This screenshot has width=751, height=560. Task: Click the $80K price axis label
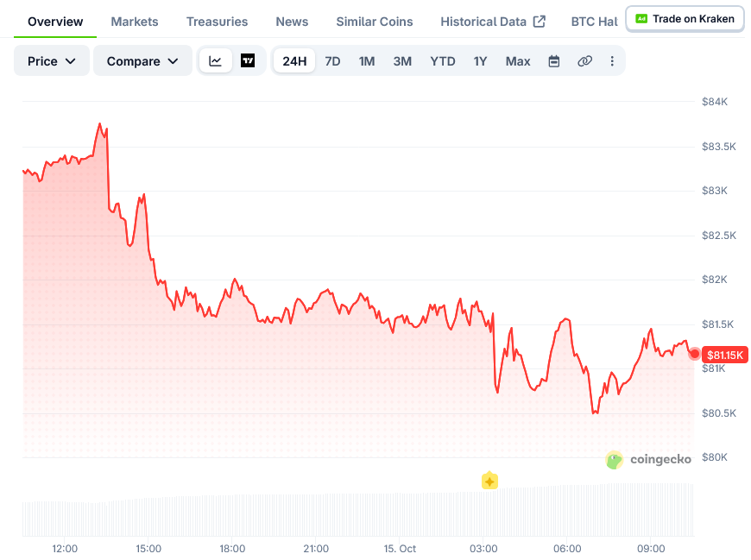pyautogui.click(x=715, y=457)
